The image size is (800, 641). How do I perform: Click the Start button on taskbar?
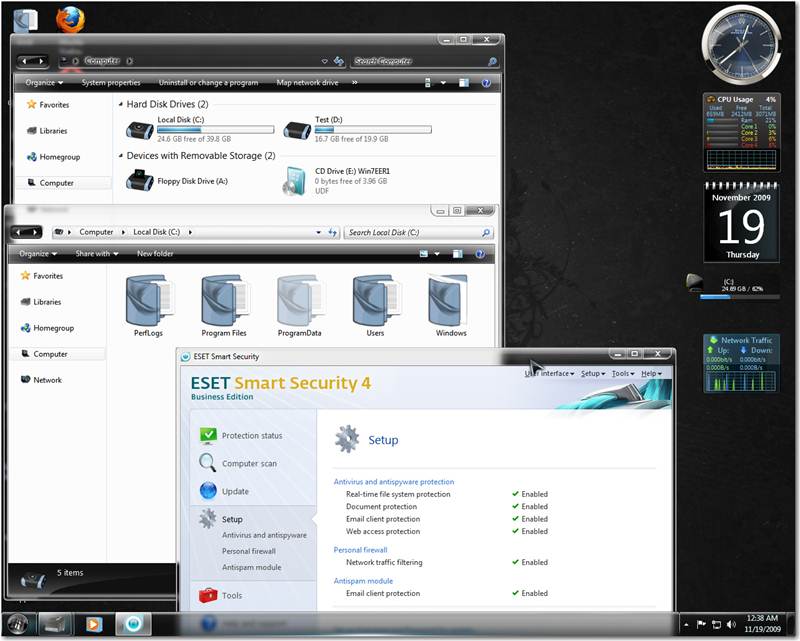[x=18, y=624]
